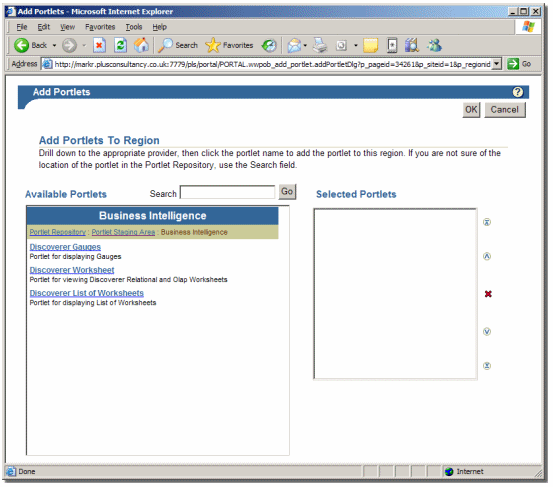Click the binoculars book toolbar icon
Screen dimensions: 553x487
click(x=412, y=45)
